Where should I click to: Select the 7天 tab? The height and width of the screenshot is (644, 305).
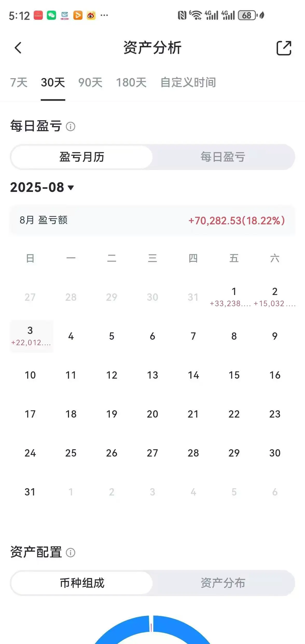[x=19, y=83]
